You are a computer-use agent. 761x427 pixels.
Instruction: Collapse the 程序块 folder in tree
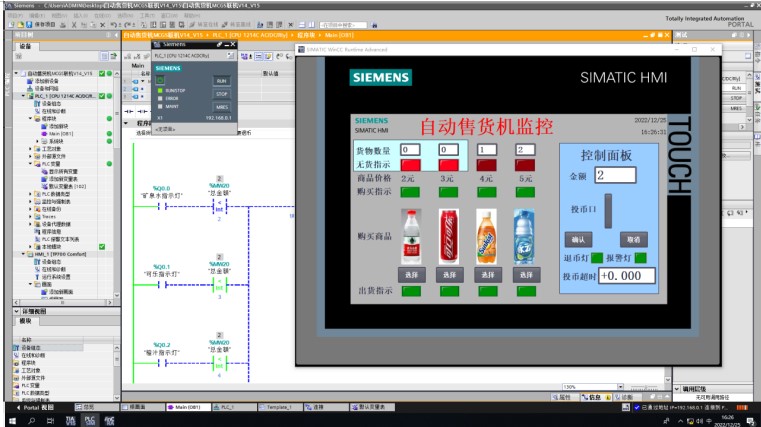click(30, 118)
